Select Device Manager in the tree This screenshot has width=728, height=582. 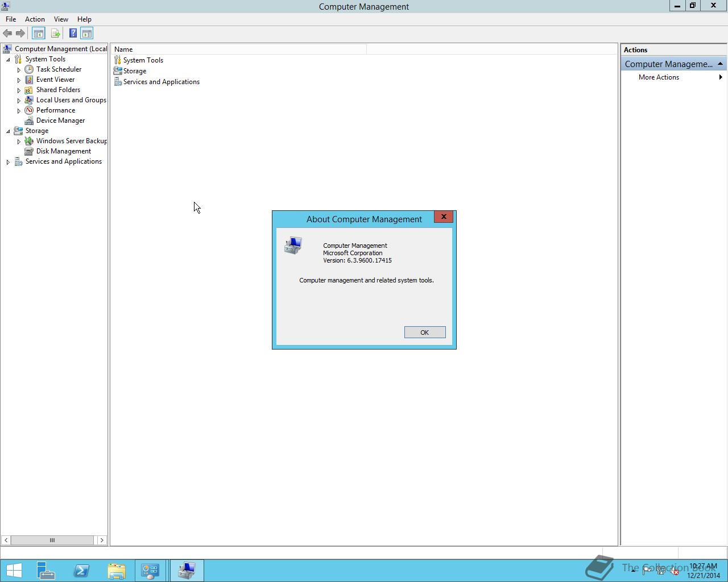[60, 120]
